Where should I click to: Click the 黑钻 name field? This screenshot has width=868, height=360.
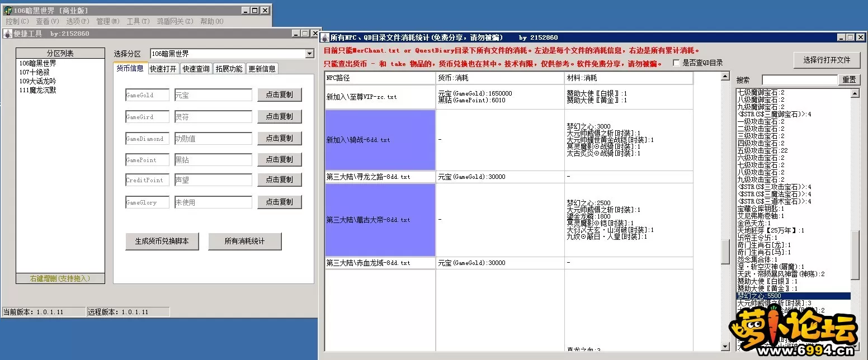click(x=213, y=160)
